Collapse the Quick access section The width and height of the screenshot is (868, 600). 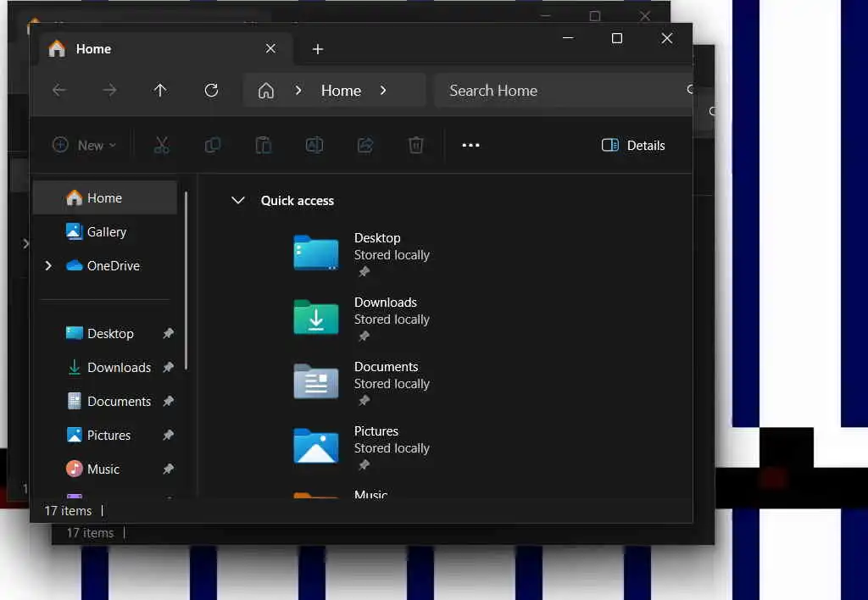tap(238, 200)
